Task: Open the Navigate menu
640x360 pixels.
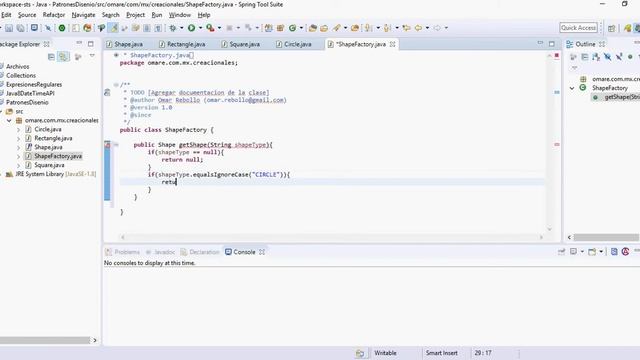Action: tap(83, 15)
